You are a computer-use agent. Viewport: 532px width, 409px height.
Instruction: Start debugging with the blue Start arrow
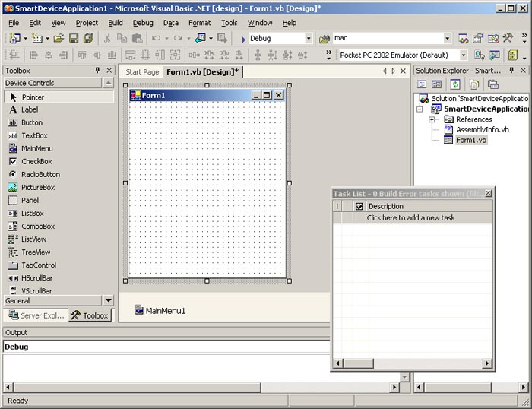point(243,39)
